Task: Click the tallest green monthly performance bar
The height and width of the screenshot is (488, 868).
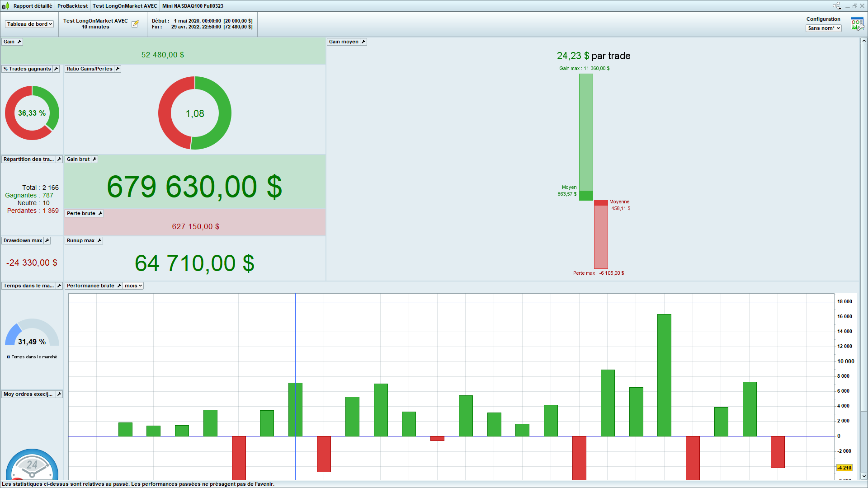Action: pyautogui.click(x=664, y=375)
